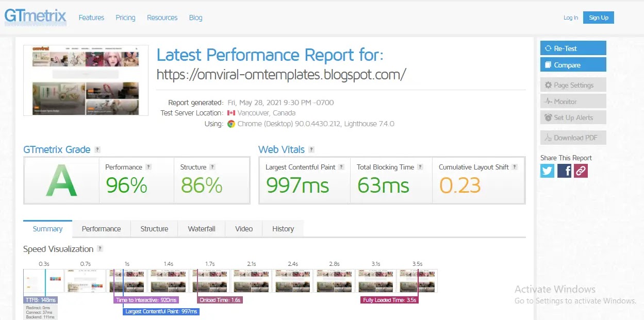
Task: Open Web Vitals help question mark
Action: pos(311,150)
